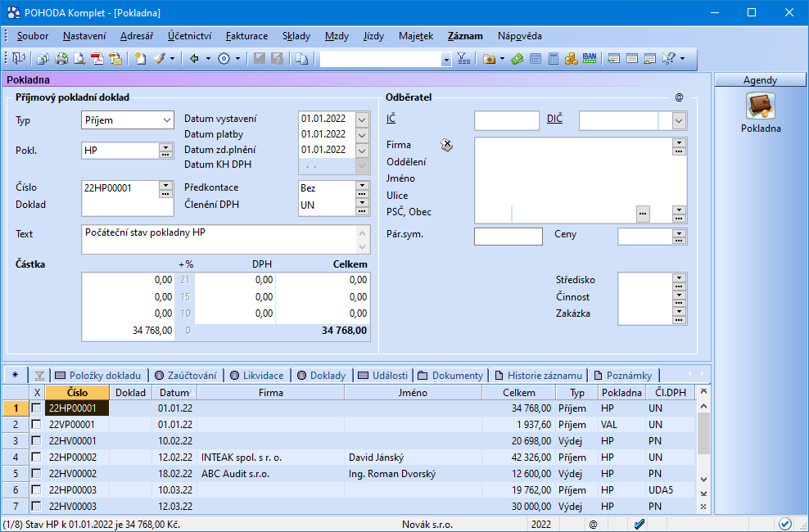Switch to the Historie záznamu tab
The height and width of the screenshot is (532, 809).
(539, 376)
